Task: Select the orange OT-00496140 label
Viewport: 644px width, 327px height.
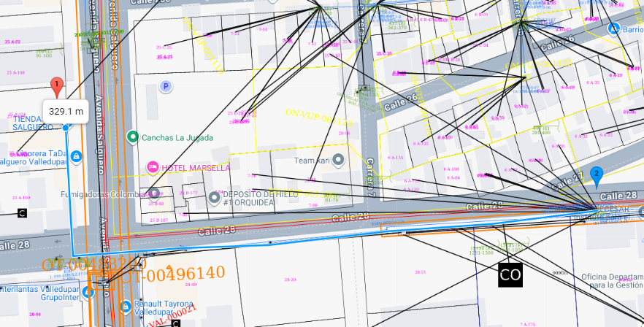Action: tap(172, 274)
